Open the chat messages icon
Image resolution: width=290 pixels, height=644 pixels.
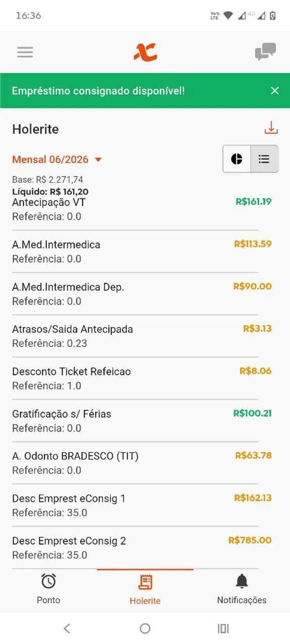click(x=265, y=52)
